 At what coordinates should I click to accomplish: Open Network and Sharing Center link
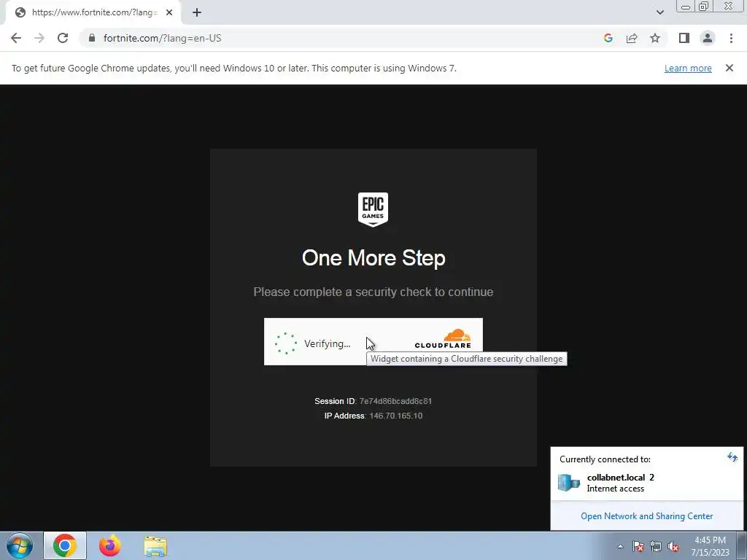646,516
